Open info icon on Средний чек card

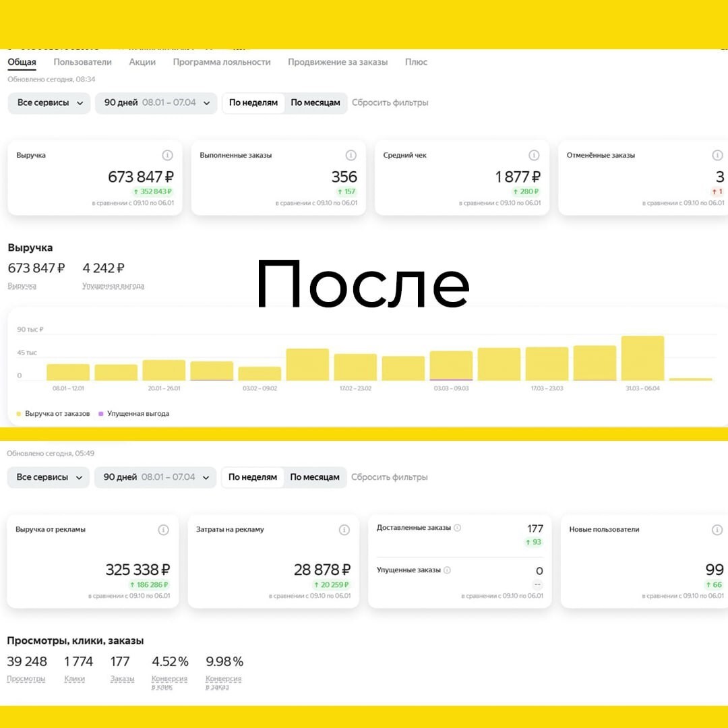point(534,155)
